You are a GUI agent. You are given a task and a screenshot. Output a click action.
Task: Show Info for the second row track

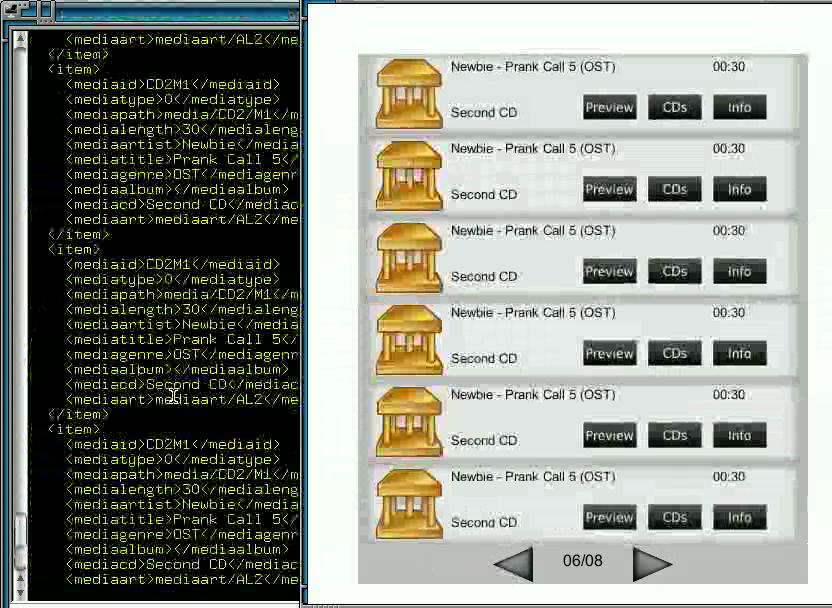[739, 189]
